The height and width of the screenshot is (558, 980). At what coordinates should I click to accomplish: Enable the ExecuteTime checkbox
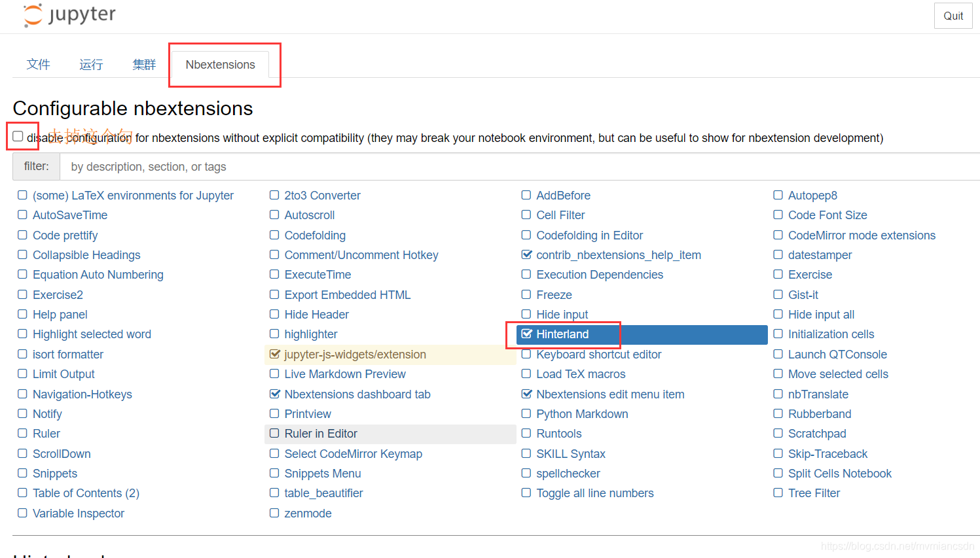pyautogui.click(x=274, y=275)
